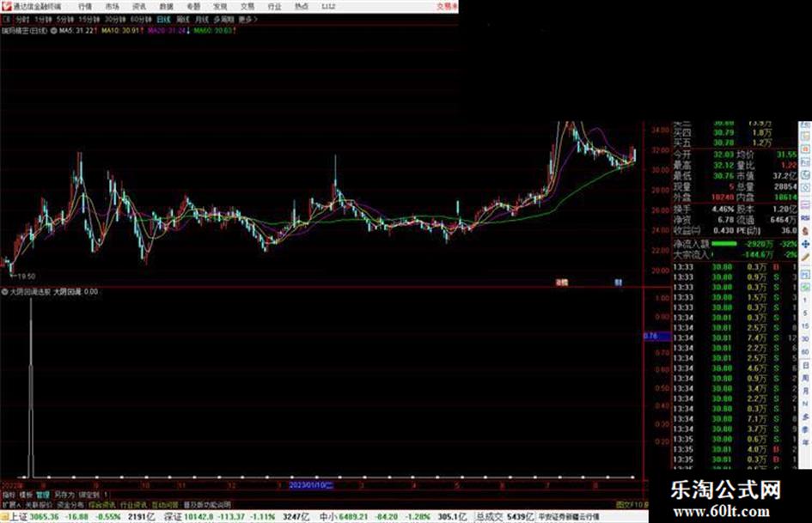
Task: Select the 日线 period tab
Action: click(x=163, y=19)
